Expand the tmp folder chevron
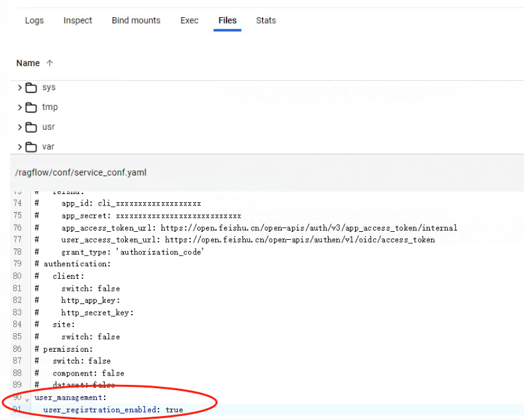This screenshot has width=524, height=420. pos(20,107)
